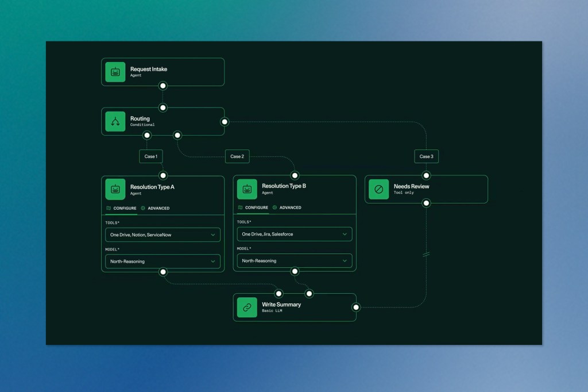Screen dimensions: 588x392
Task: Open the Configure tab in Resolution Type B
Action: [253, 207]
